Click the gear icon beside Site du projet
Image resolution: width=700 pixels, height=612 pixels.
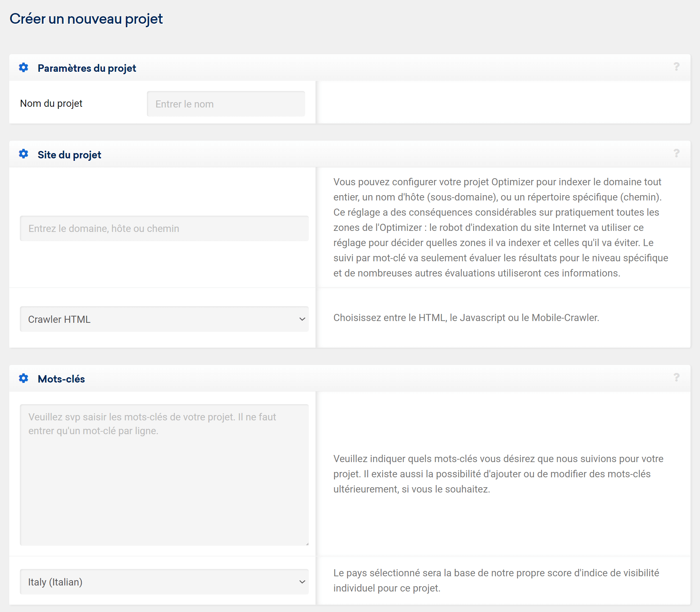coord(24,154)
